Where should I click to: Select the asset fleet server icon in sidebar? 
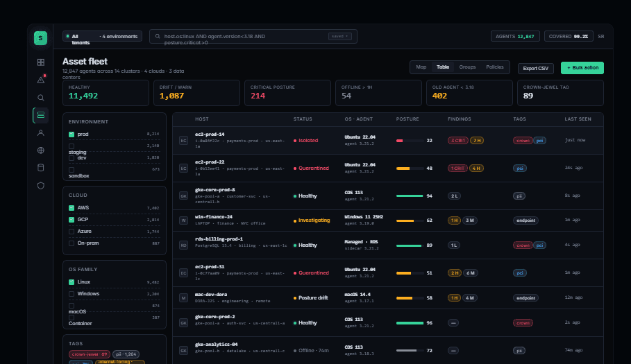click(41, 115)
